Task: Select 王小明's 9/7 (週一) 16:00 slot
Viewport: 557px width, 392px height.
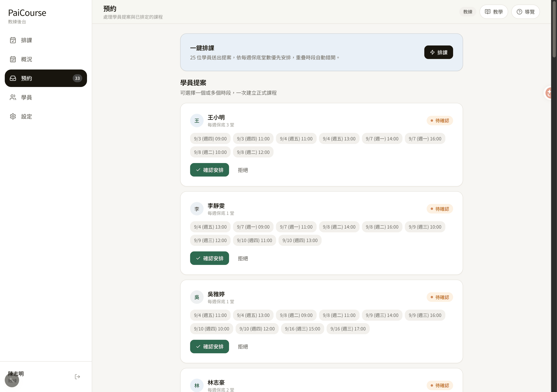Action: point(425,138)
